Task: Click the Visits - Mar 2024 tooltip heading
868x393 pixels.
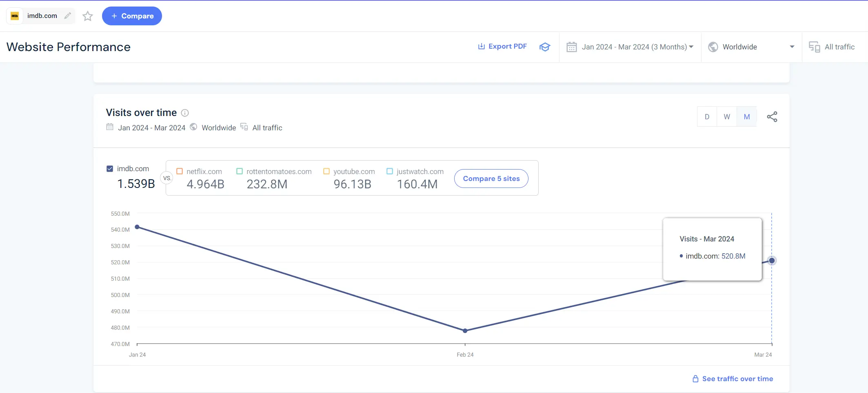Action: (707, 239)
